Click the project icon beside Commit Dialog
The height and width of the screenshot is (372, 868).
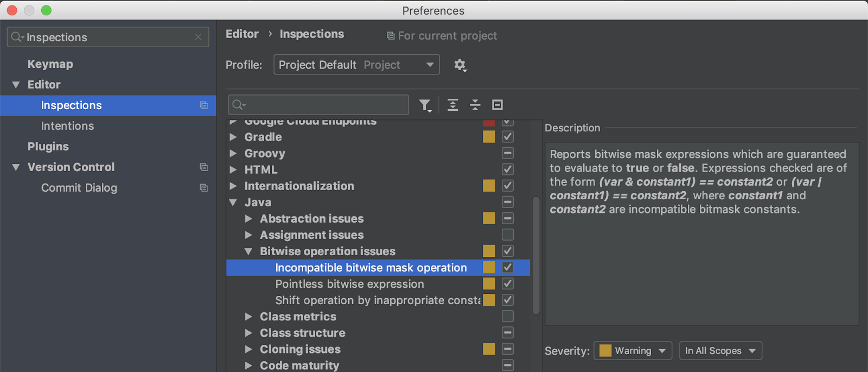[x=203, y=188]
